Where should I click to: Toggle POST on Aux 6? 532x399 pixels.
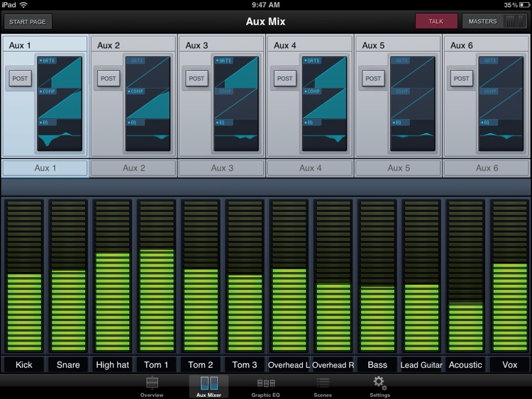pyautogui.click(x=461, y=78)
